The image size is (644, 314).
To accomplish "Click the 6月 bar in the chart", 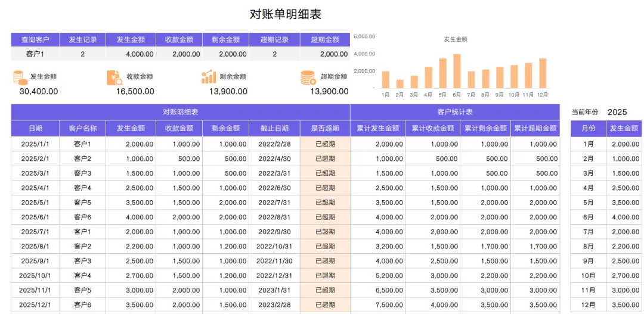I will pyautogui.click(x=457, y=71).
